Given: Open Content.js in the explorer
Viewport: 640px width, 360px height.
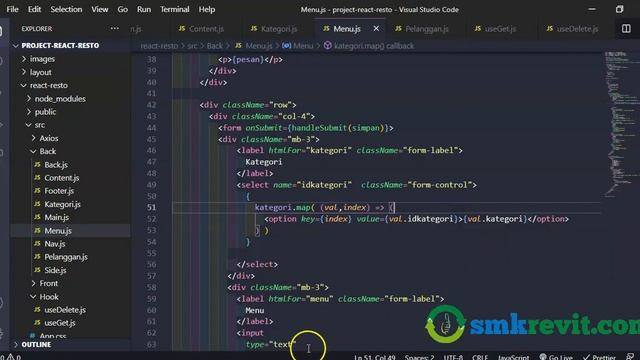Looking at the screenshot, I should [61, 178].
